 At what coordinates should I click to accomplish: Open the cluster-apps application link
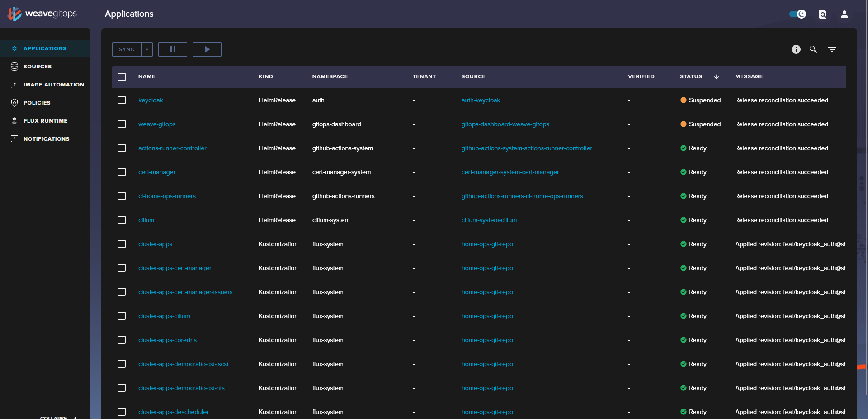(x=155, y=244)
